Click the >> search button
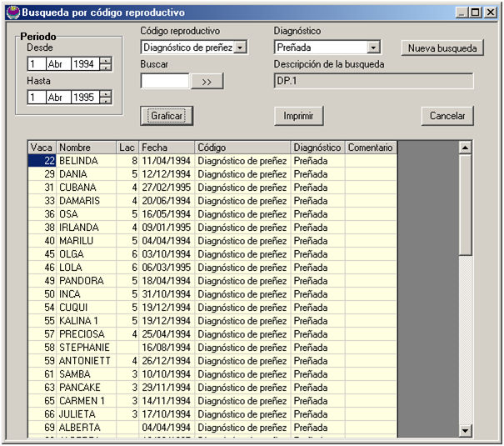Viewport: 504px width, 446px height. coord(207,82)
